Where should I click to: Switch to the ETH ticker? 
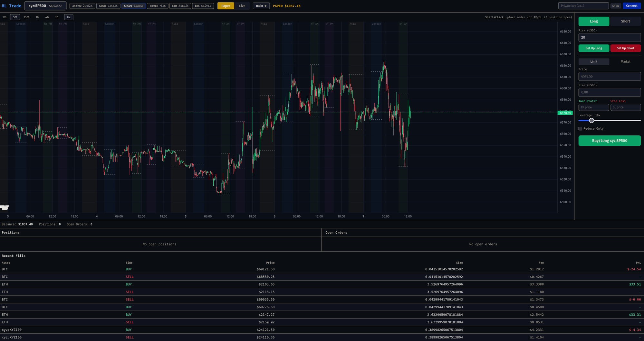coord(180,6)
